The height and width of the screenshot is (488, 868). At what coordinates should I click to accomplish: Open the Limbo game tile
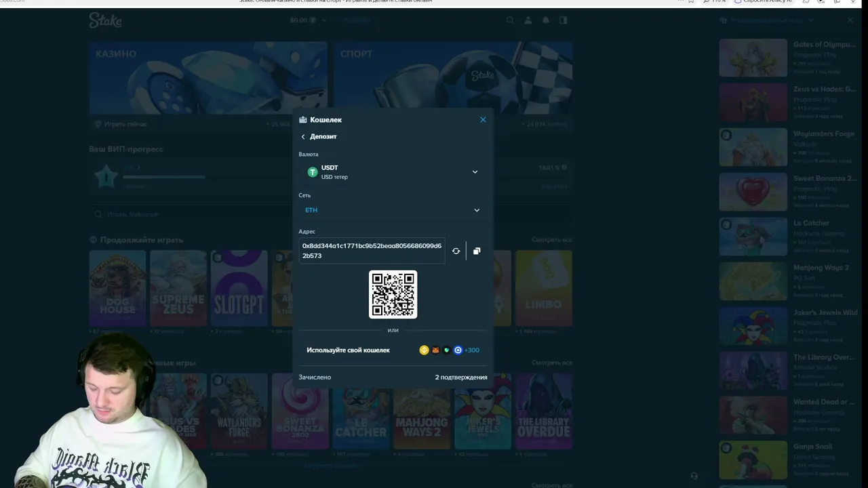pyautogui.click(x=544, y=289)
